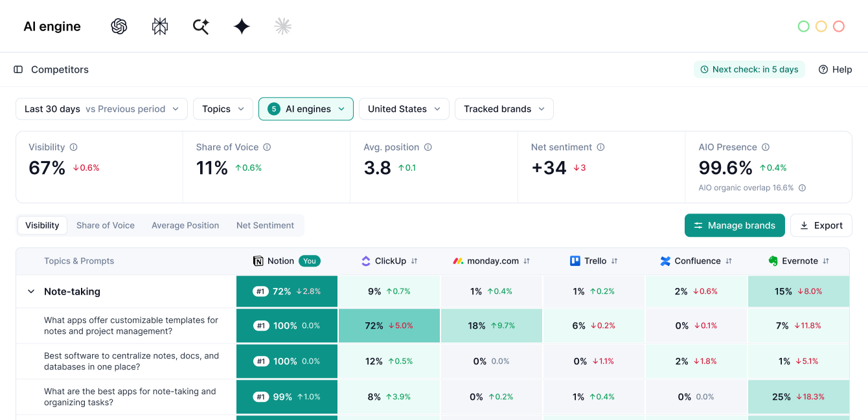Click the 11% Share of Voice value
Screen dimensions: 868x420
click(x=212, y=168)
